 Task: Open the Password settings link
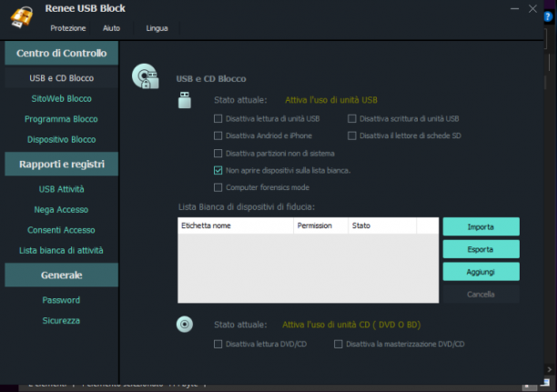coord(61,300)
